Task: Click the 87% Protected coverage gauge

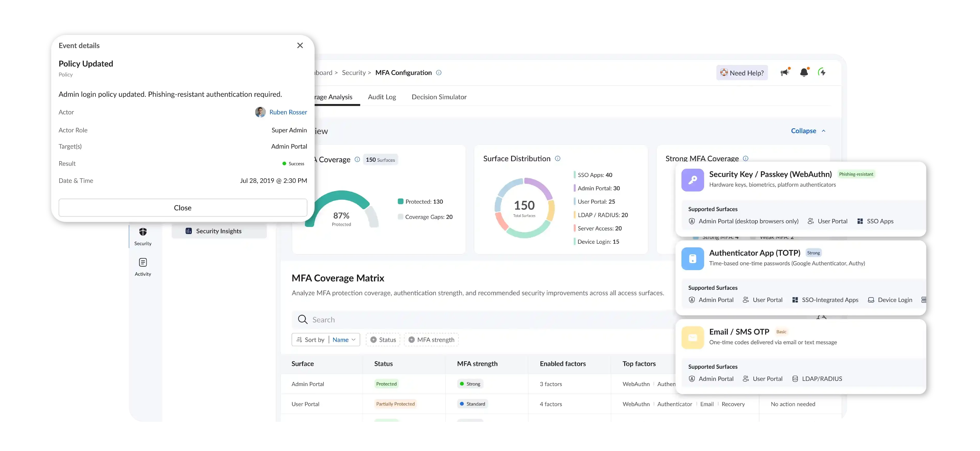Action: point(341,209)
